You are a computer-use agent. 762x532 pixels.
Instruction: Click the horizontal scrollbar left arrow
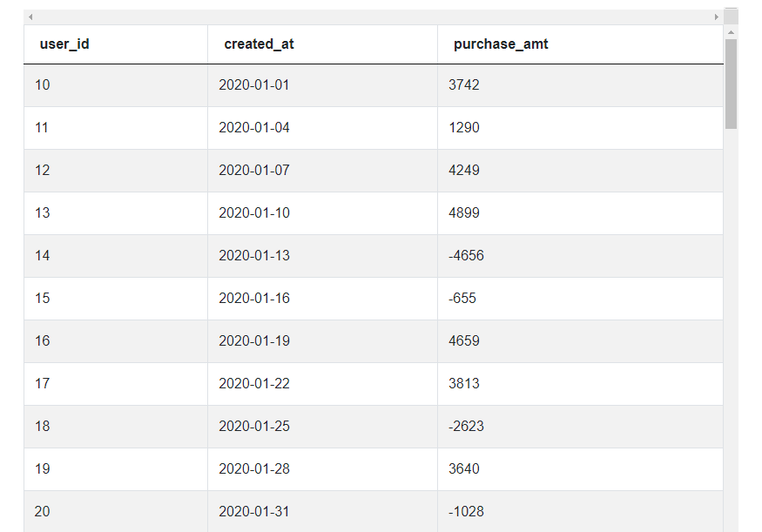point(30,17)
